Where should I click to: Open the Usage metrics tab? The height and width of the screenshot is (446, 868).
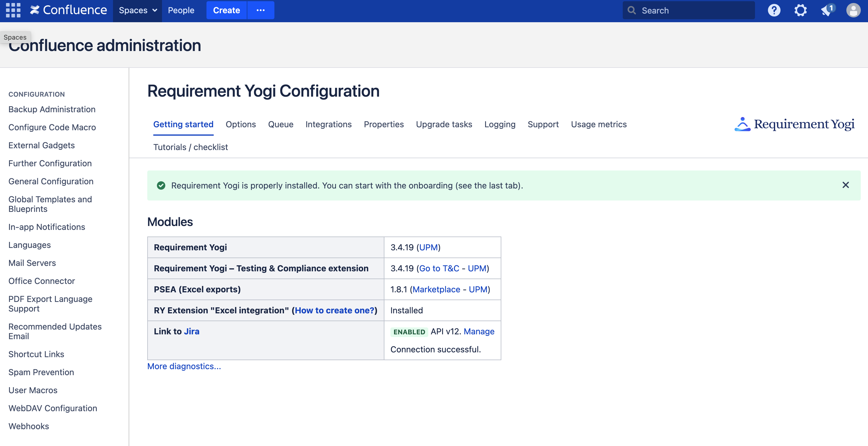tap(598, 125)
